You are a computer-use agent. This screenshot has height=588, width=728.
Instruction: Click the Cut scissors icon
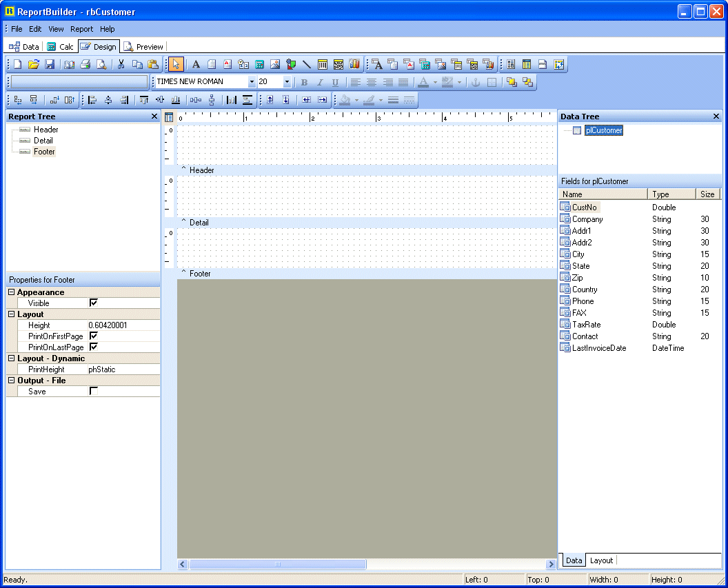121,64
